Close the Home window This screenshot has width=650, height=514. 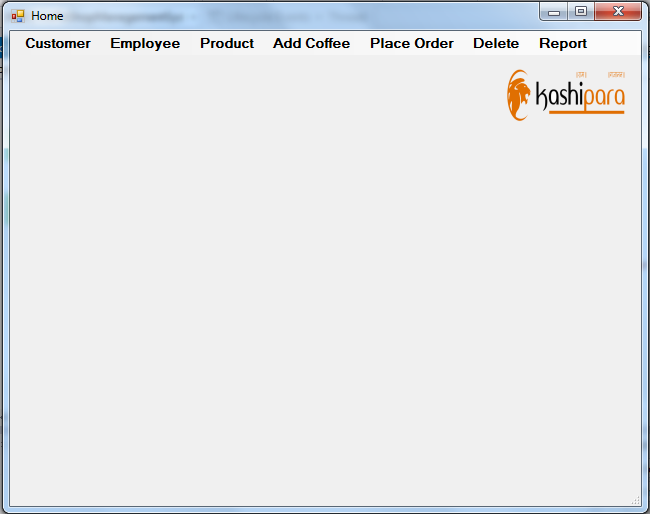(618, 12)
